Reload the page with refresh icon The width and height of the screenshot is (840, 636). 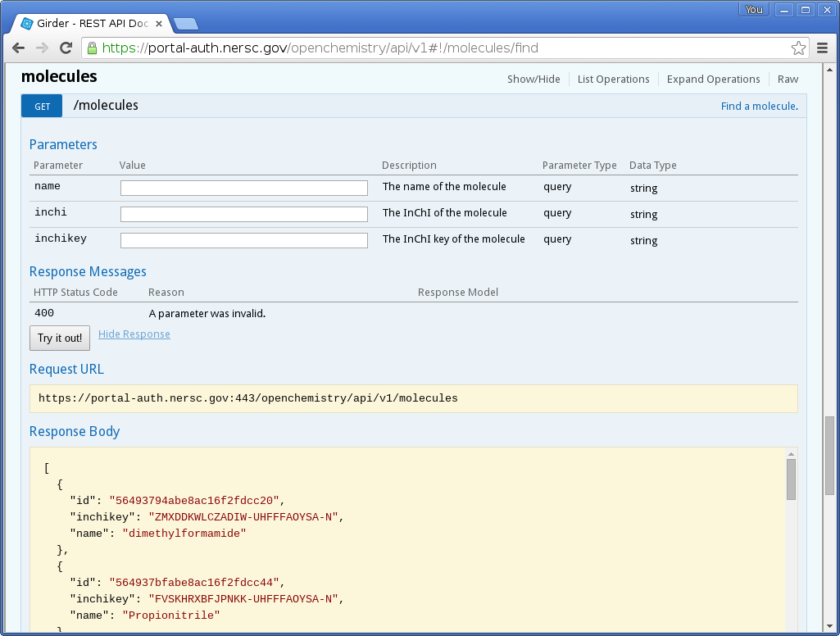tap(66, 48)
